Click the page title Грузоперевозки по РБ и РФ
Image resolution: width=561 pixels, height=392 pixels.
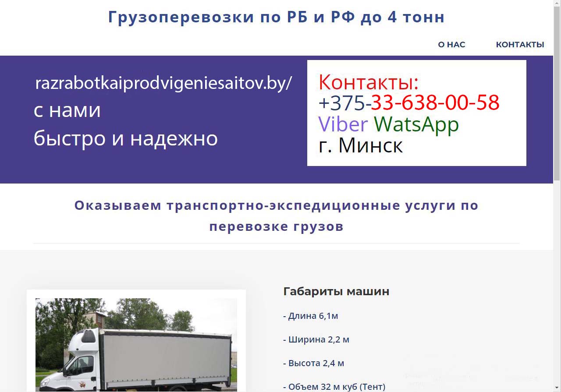[276, 17]
